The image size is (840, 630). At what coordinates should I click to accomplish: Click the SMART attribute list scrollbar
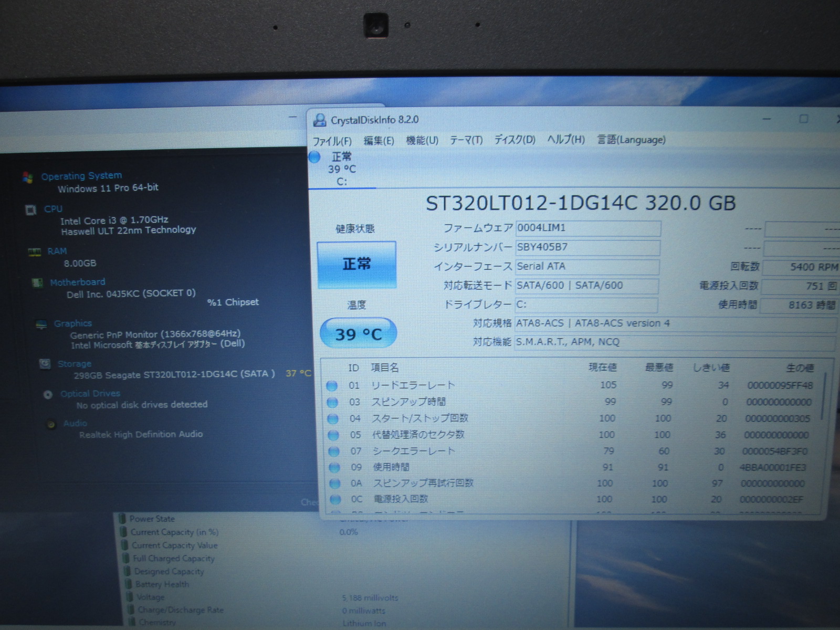point(824,399)
